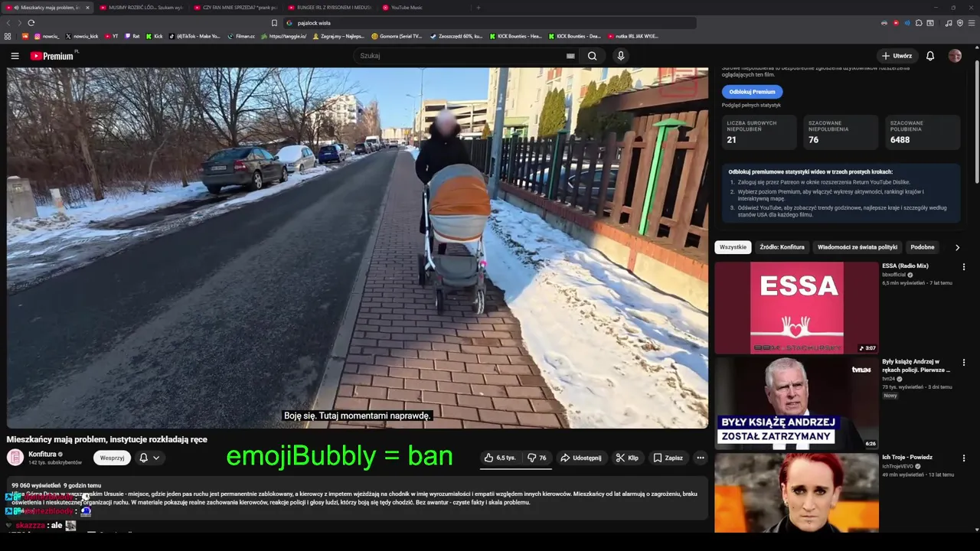Open YouTube notifications bell in header
The width and height of the screenshot is (980, 551).
[x=930, y=56]
